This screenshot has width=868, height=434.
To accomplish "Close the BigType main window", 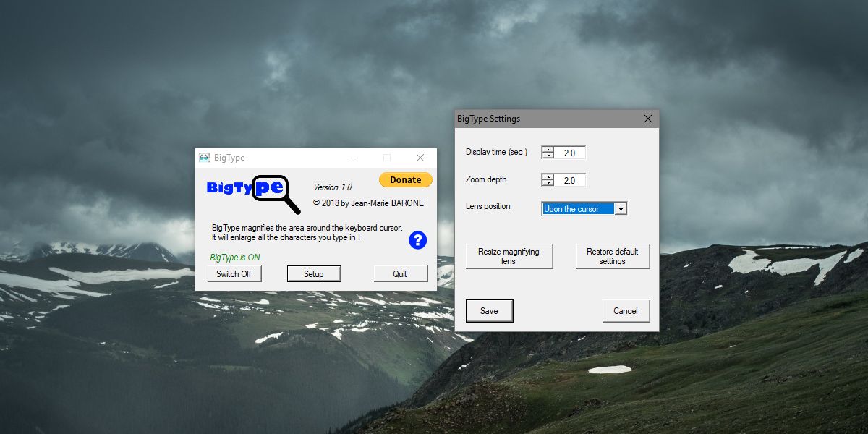I will click(x=420, y=158).
